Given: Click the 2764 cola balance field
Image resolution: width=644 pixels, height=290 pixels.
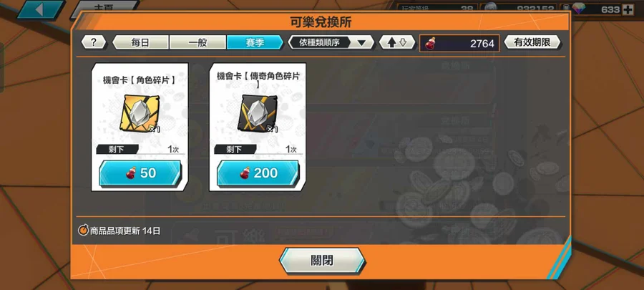Looking at the screenshot, I should point(459,43).
